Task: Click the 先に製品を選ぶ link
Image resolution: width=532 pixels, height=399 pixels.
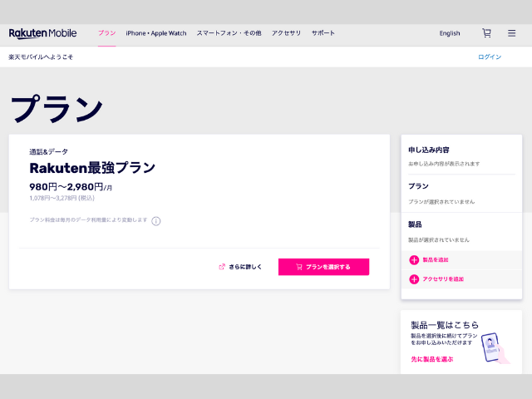Action: coord(432,359)
